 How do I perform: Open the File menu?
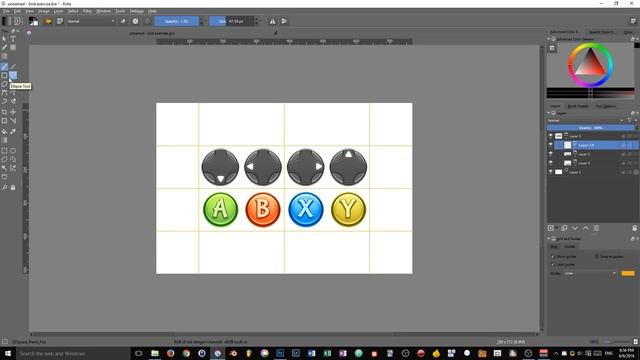pos(6,11)
